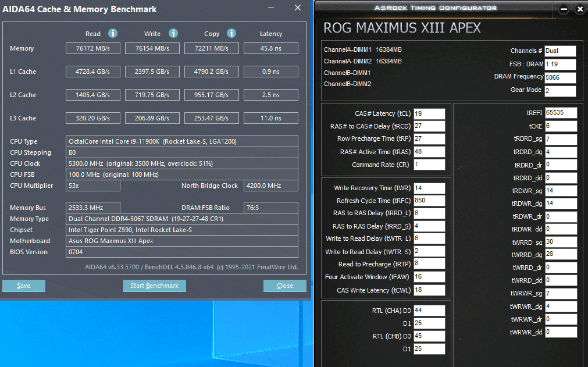Click the Write info icon in AIDA64
This screenshot has height=367, width=588.
pyautogui.click(x=173, y=33)
